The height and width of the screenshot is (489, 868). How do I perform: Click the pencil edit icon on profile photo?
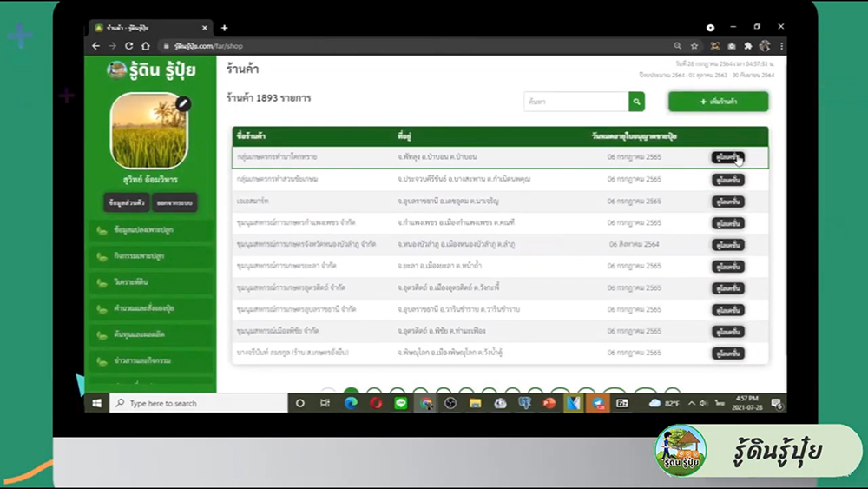pyautogui.click(x=182, y=103)
